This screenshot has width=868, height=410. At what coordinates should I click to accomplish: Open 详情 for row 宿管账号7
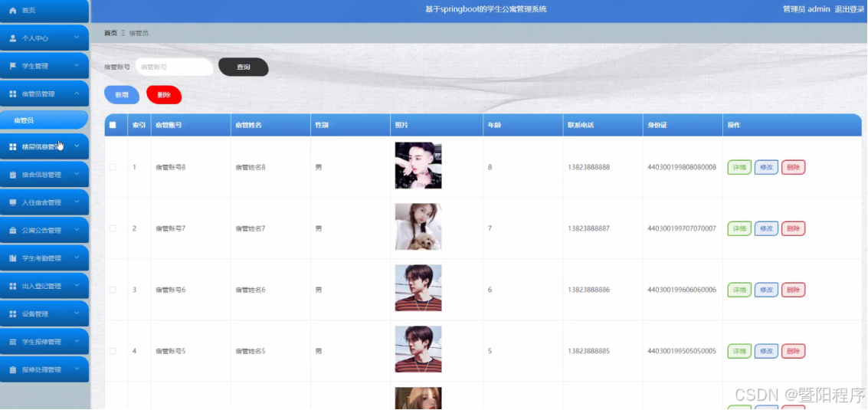[x=739, y=228]
